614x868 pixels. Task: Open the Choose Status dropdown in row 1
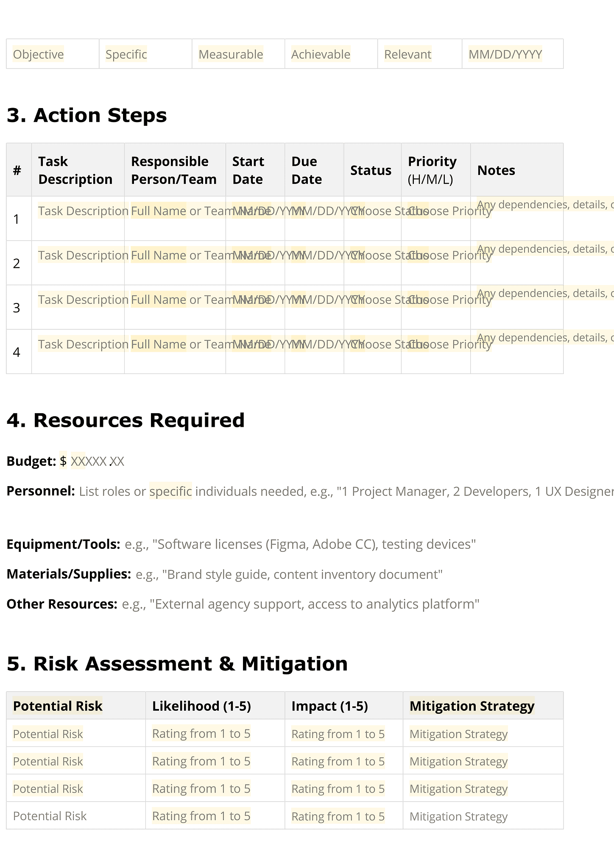(389, 211)
